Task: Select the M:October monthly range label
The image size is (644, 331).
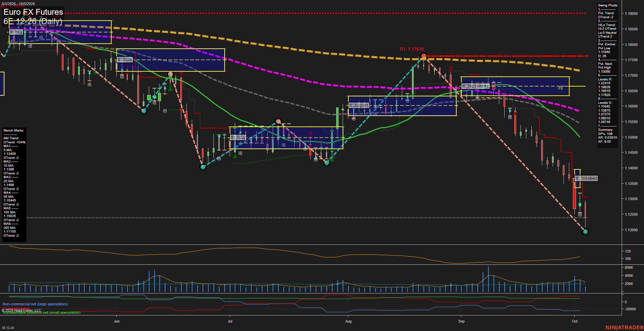Action: pos(586,178)
